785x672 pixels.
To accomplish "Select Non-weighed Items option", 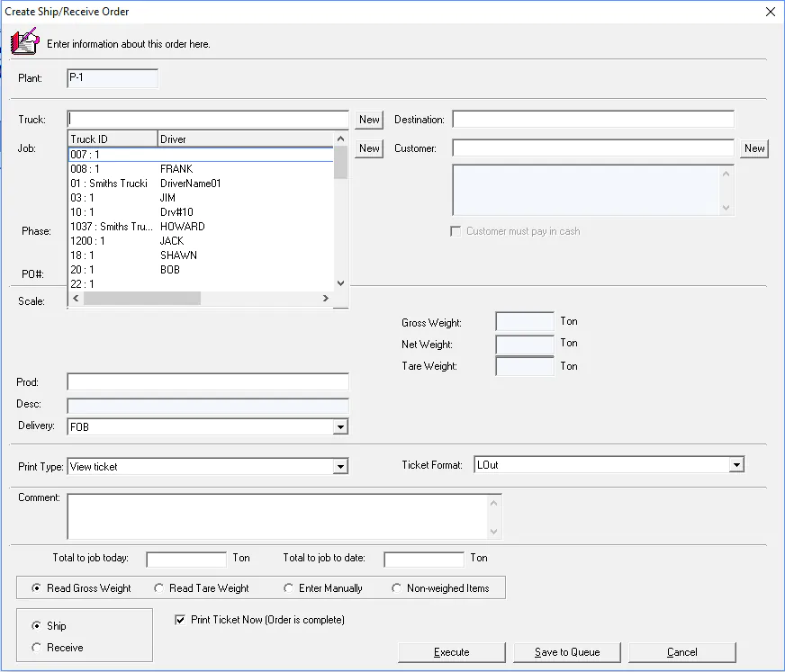I will pyautogui.click(x=396, y=587).
